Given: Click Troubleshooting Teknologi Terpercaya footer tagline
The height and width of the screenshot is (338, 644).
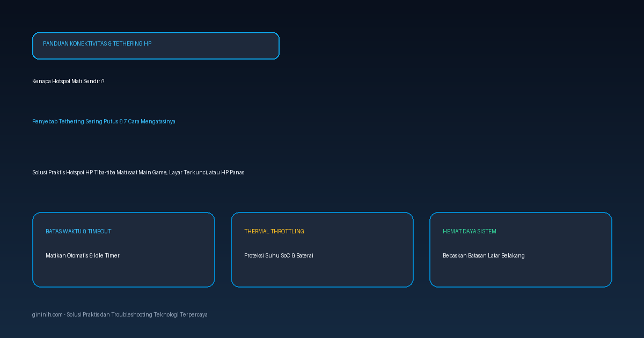Looking at the screenshot, I should coord(159,314).
